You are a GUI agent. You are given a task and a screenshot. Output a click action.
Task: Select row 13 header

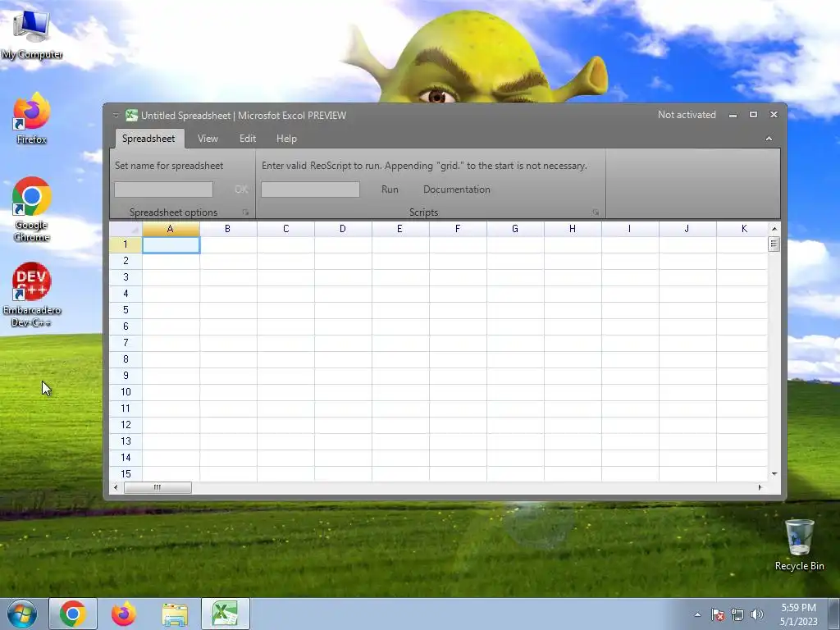[x=126, y=441]
